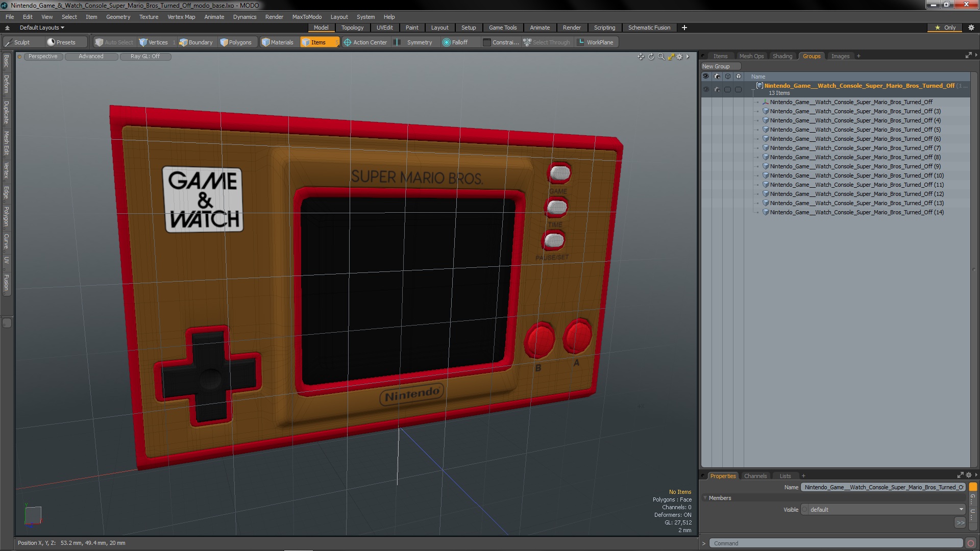Open WorkPlane options
The height and width of the screenshot is (551, 980).
[595, 42]
